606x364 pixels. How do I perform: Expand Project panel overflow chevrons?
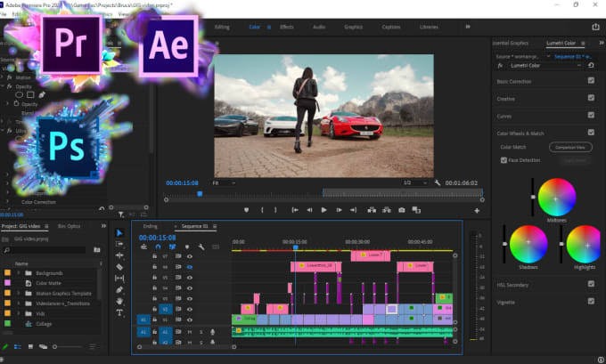point(103,226)
